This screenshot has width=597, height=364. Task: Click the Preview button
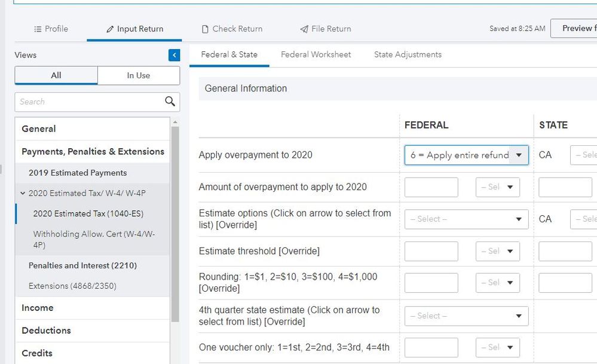point(574,28)
